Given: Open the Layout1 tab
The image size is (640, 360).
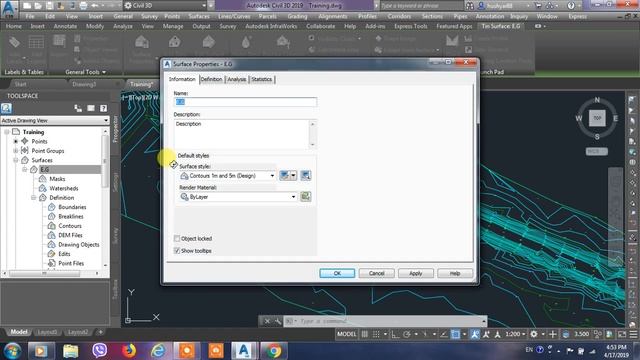Looking at the screenshot, I should point(47,332).
